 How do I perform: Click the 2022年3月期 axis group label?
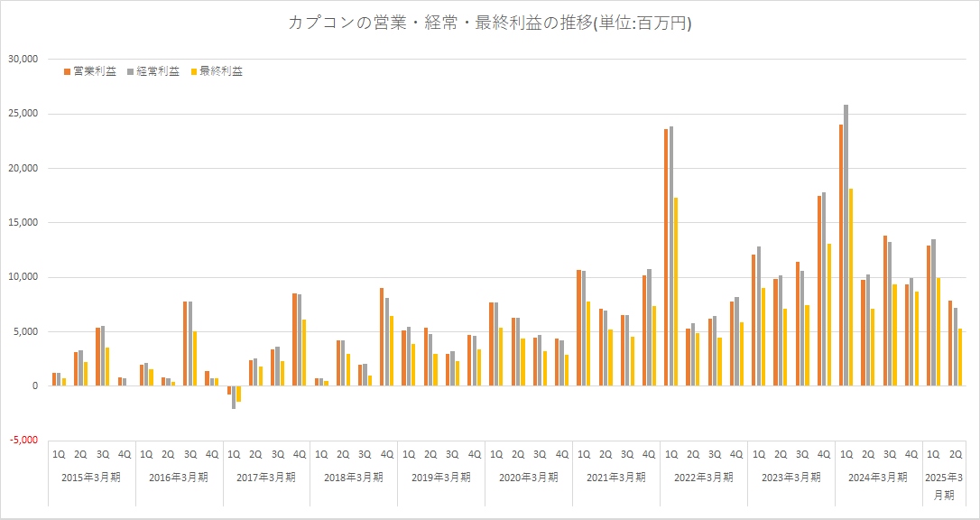click(x=704, y=478)
